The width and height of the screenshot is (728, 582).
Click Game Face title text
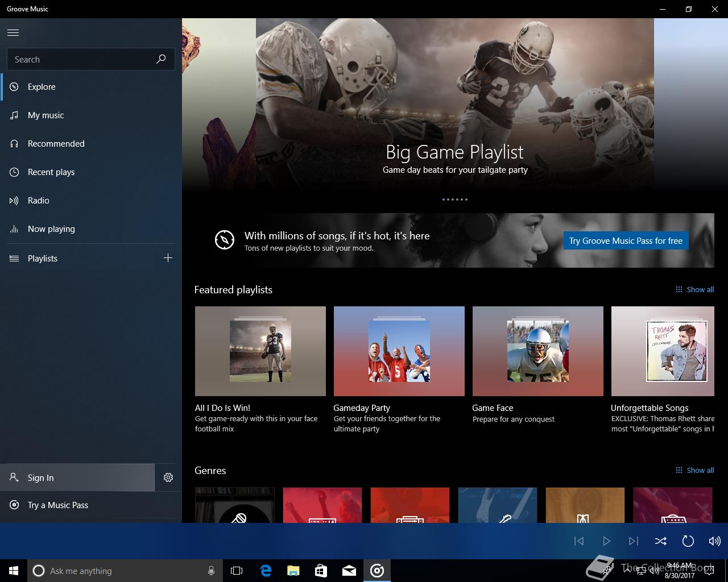pyautogui.click(x=493, y=408)
